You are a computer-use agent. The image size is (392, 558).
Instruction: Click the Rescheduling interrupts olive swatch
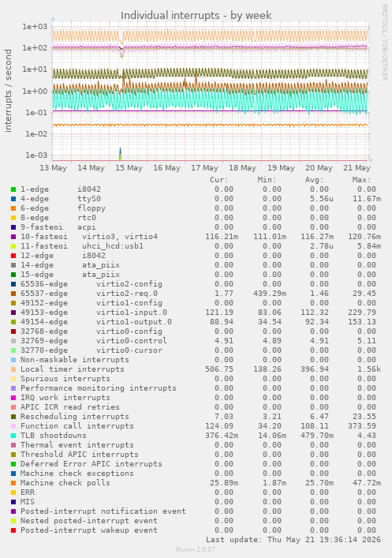coord(13,417)
